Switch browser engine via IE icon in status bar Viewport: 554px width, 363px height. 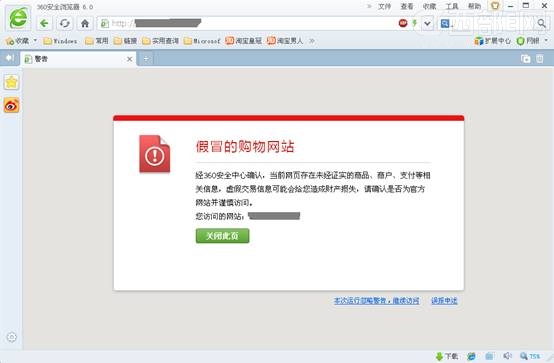click(x=471, y=356)
